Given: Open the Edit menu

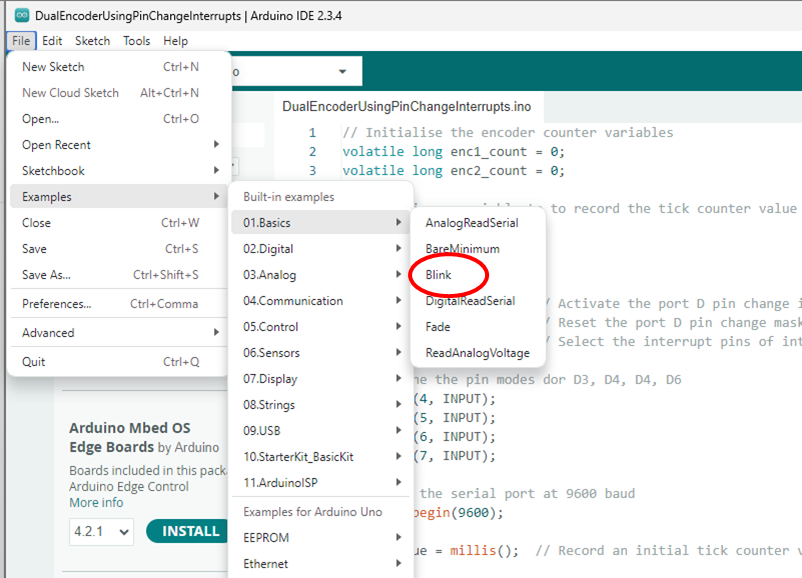Looking at the screenshot, I should [52, 41].
